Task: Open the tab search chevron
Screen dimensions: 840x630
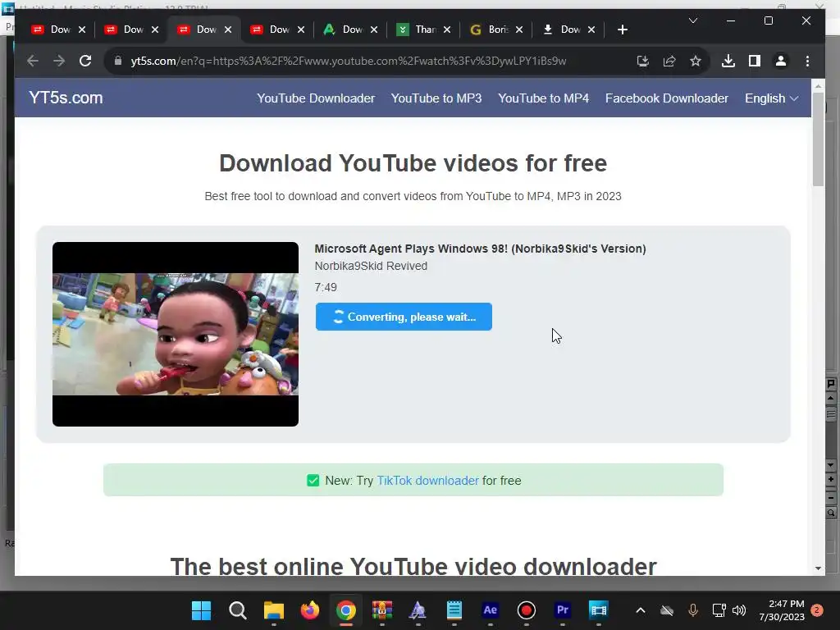Action: [692, 21]
